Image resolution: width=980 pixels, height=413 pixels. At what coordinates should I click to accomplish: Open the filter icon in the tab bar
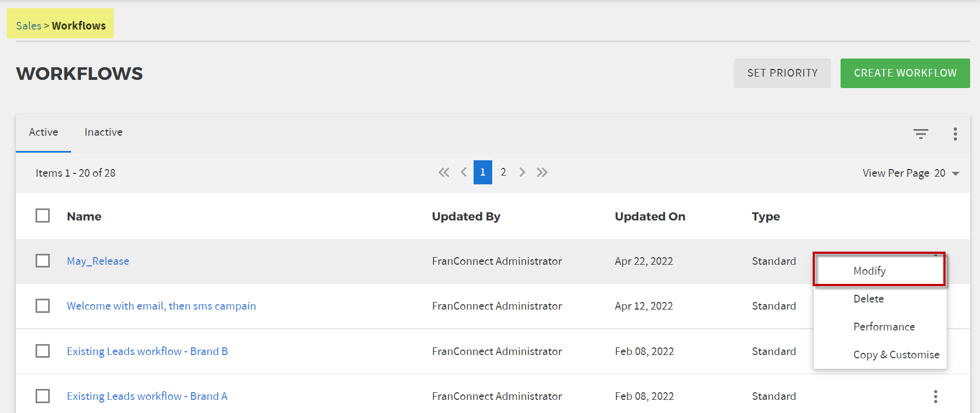[921, 134]
